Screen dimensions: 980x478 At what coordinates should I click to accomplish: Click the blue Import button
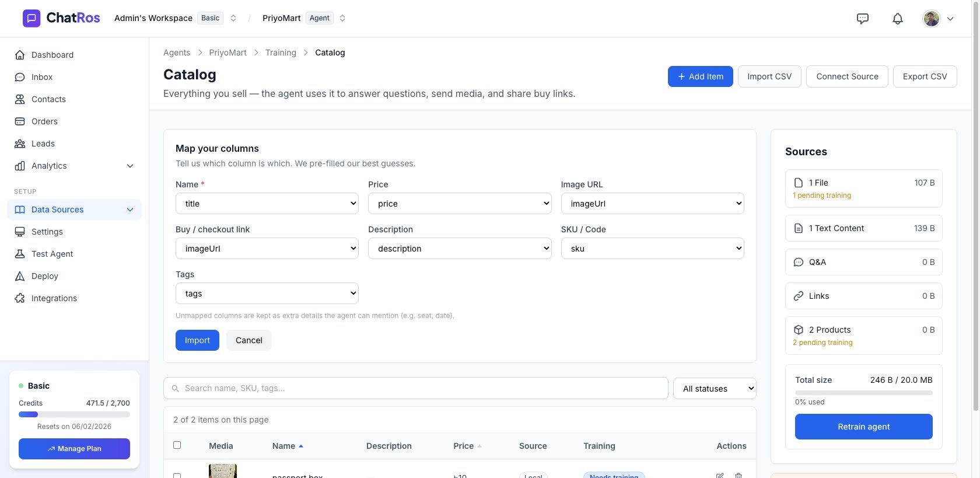coord(197,340)
